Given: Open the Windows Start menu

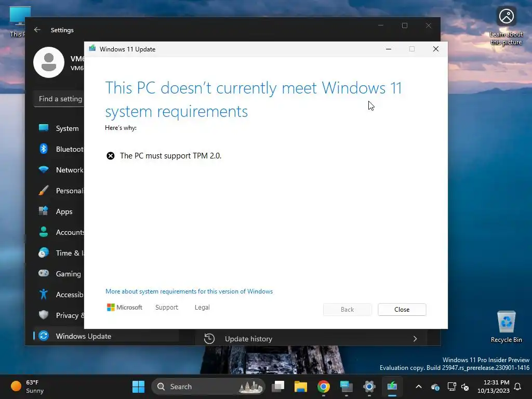Looking at the screenshot, I should click(138, 387).
